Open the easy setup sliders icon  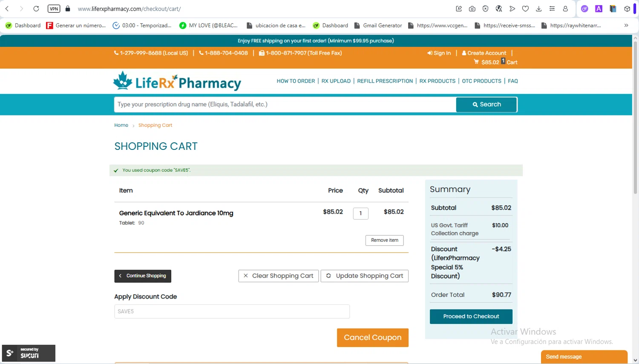pyautogui.click(x=552, y=9)
